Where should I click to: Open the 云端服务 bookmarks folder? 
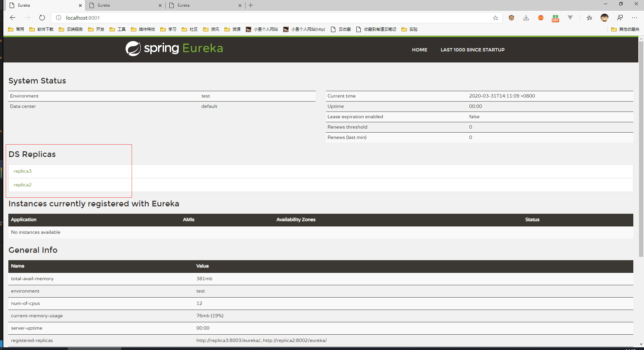pyautogui.click(x=71, y=29)
